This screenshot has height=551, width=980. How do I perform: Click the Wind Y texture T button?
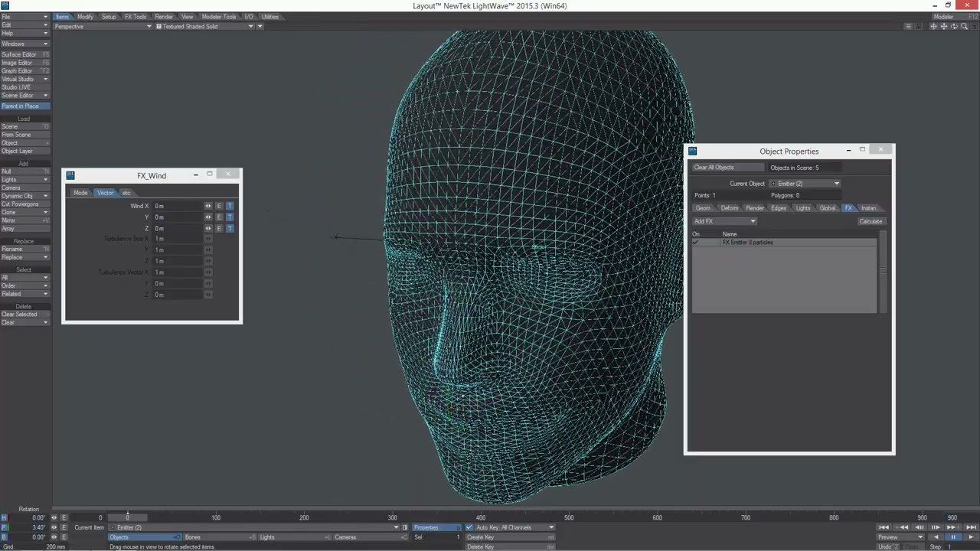coord(230,217)
